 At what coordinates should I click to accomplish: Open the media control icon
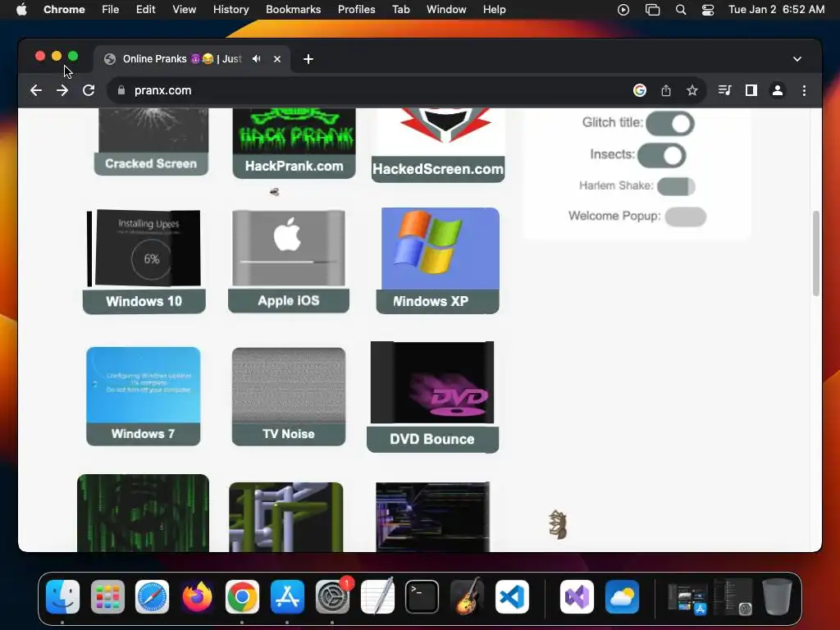click(724, 90)
